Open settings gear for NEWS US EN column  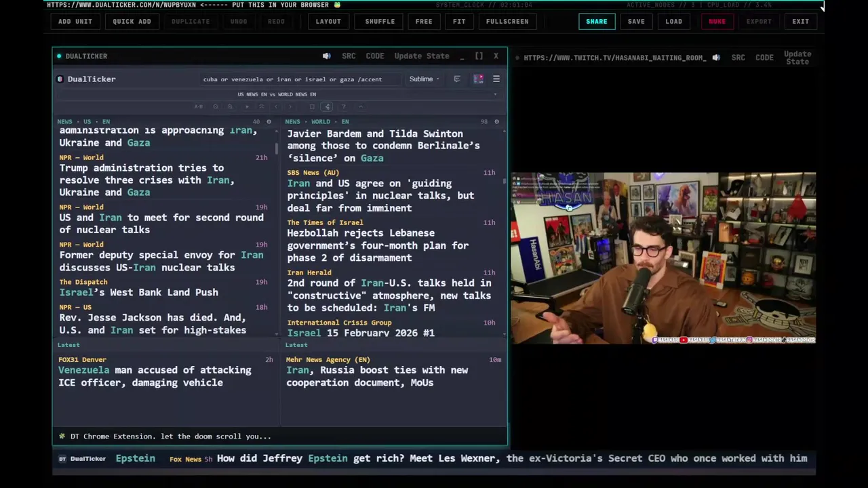click(x=269, y=122)
